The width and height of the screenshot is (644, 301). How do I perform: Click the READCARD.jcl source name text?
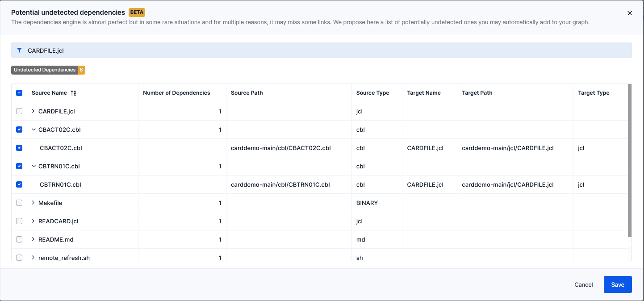click(59, 221)
